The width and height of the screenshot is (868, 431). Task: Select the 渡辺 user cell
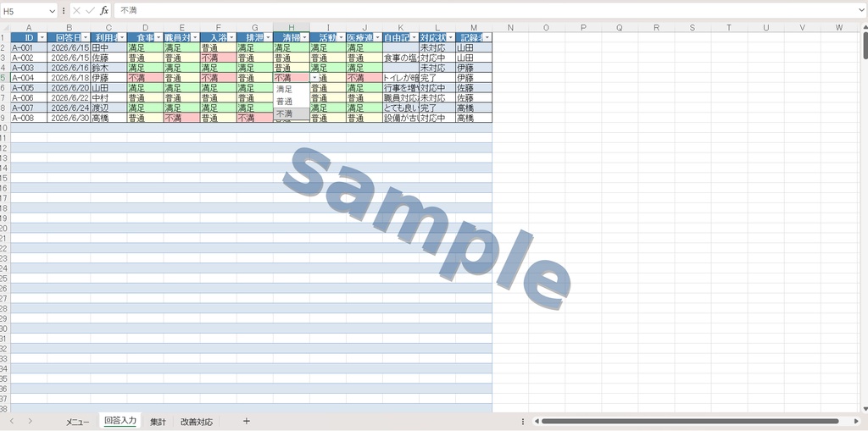tap(108, 108)
